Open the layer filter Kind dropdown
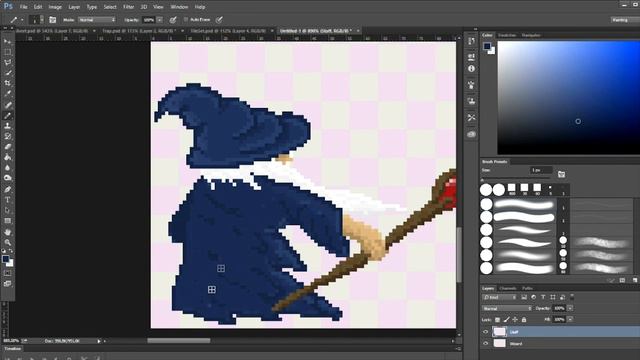640x360 pixels. [x=500, y=297]
